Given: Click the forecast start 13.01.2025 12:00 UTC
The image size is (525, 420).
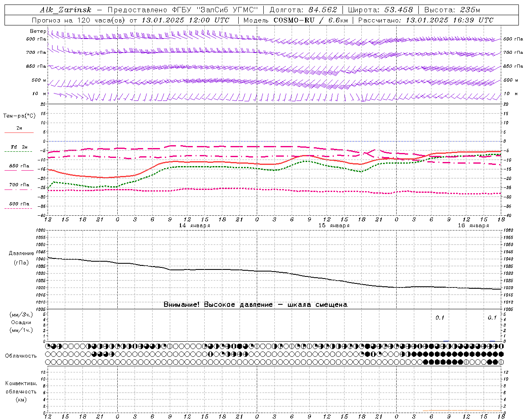Looking at the screenshot, I should click(185, 20).
